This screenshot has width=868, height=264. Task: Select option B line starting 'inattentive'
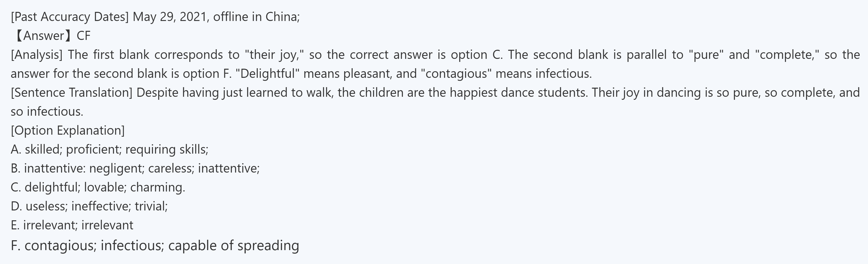[135, 168]
